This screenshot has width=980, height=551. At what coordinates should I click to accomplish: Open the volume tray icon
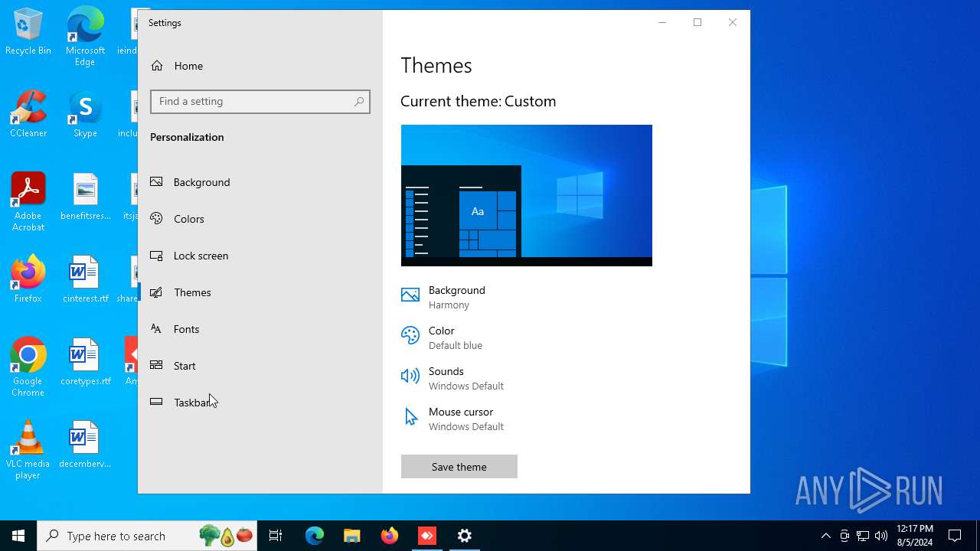point(881,536)
